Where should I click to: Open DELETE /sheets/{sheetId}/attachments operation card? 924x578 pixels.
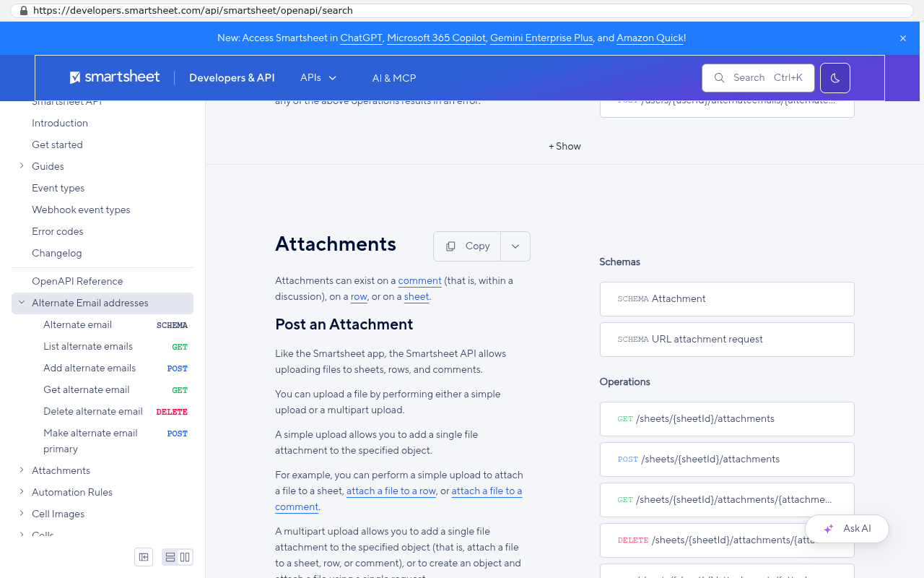point(727,540)
